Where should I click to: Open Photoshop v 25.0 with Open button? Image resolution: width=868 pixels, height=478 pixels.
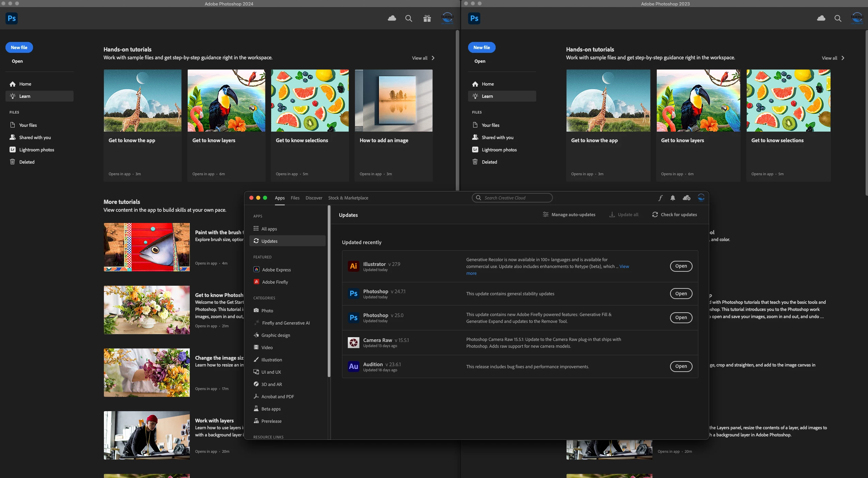681,317
